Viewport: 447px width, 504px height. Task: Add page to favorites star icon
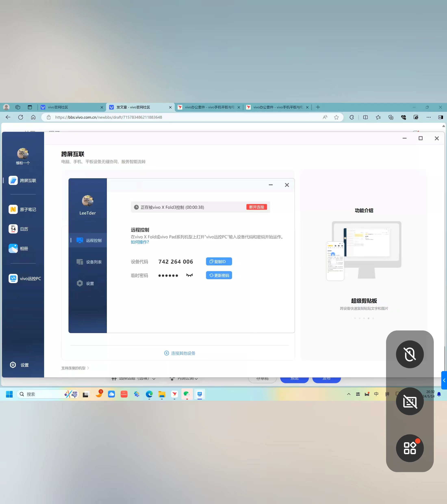(336, 117)
